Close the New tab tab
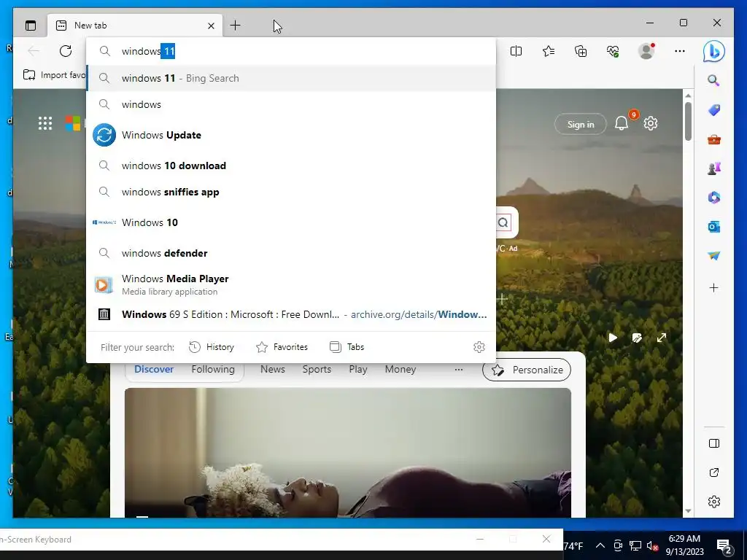 211,26
